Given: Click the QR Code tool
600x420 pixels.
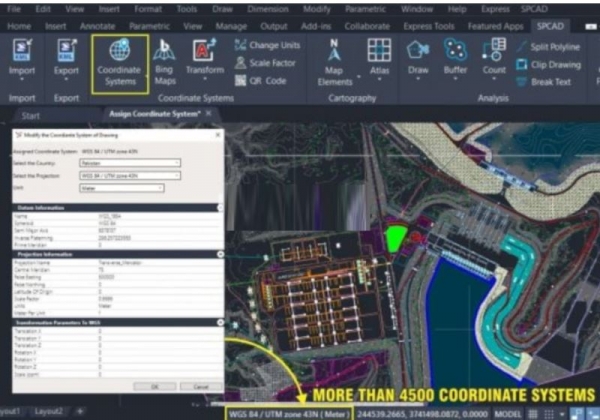Looking at the screenshot, I should coord(260,81).
